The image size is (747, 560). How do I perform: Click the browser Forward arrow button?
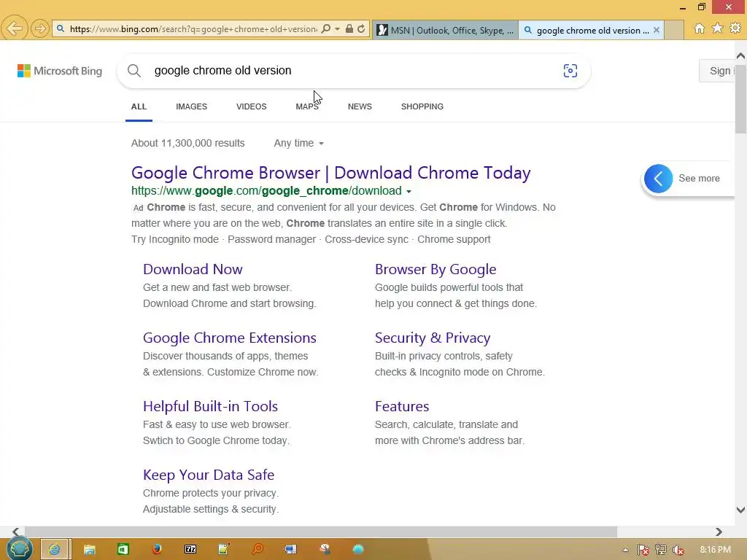(40, 28)
